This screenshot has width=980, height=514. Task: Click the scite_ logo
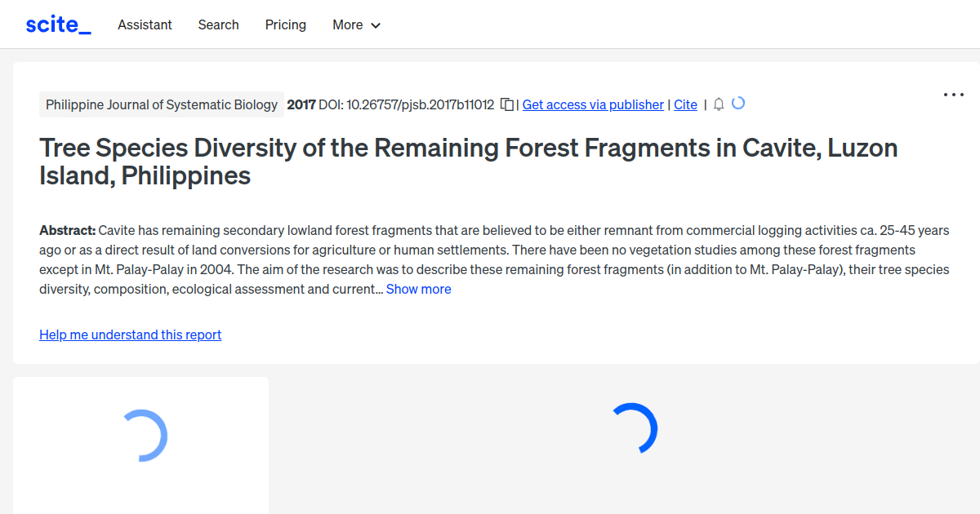58,24
